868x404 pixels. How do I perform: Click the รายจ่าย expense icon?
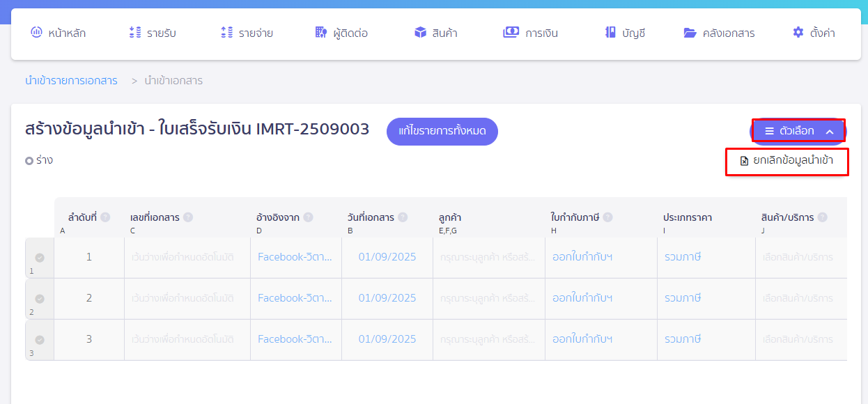pos(226,32)
